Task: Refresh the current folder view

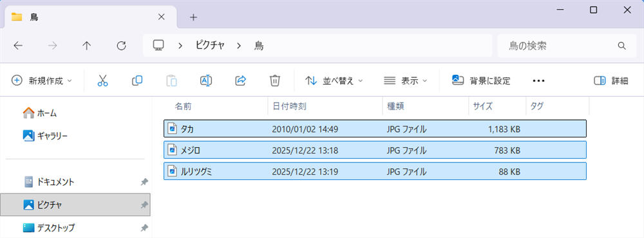Action: (x=121, y=46)
